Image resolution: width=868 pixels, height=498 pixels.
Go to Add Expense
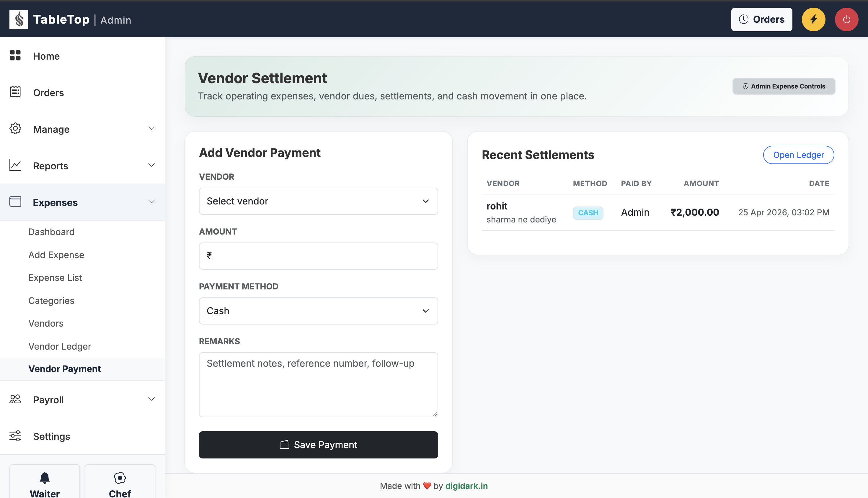click(56, 255)
